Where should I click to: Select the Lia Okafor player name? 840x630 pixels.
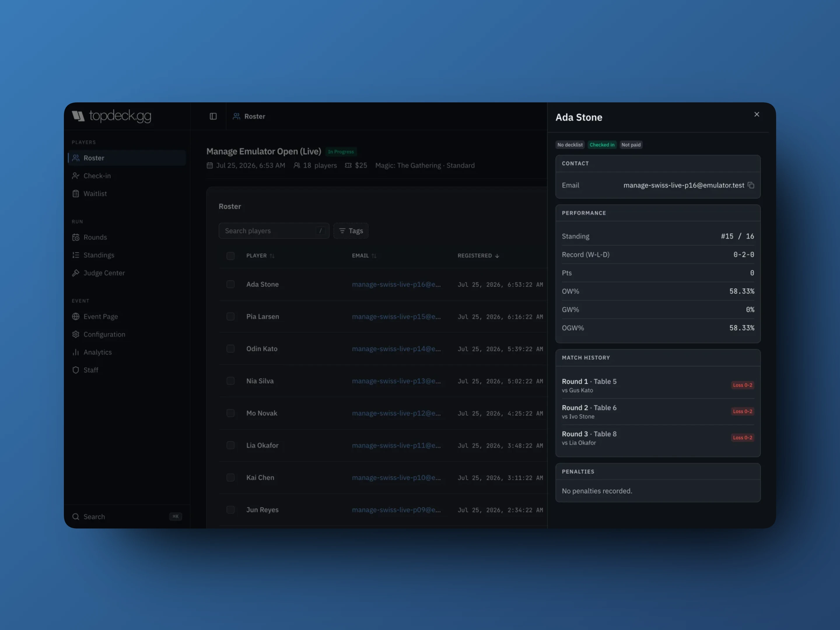coord(262,445)
